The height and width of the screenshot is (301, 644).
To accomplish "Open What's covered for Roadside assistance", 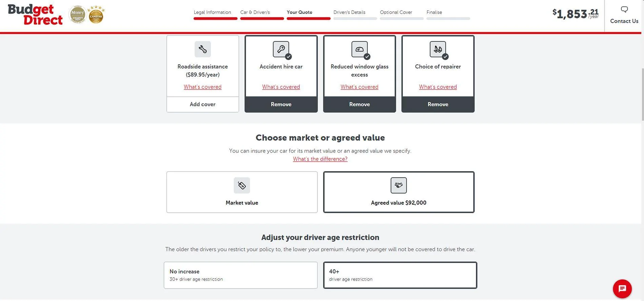I will [x=203, y=87].
